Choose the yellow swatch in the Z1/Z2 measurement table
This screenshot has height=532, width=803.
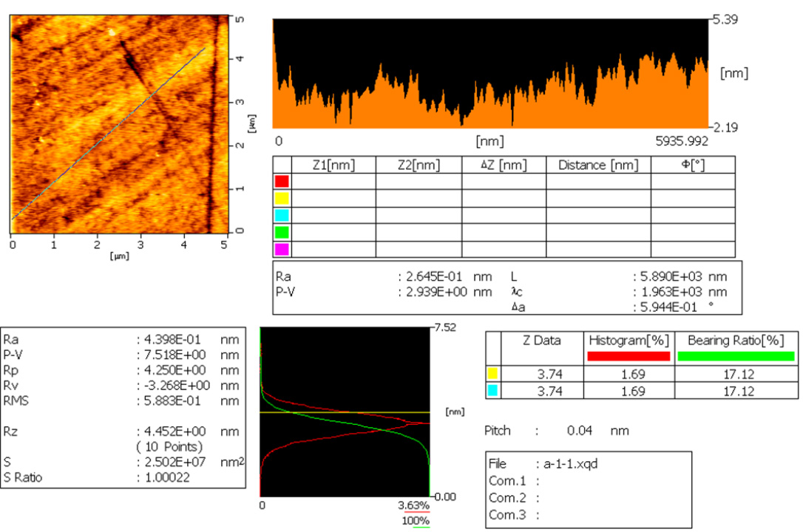click(x=282, y=198)
